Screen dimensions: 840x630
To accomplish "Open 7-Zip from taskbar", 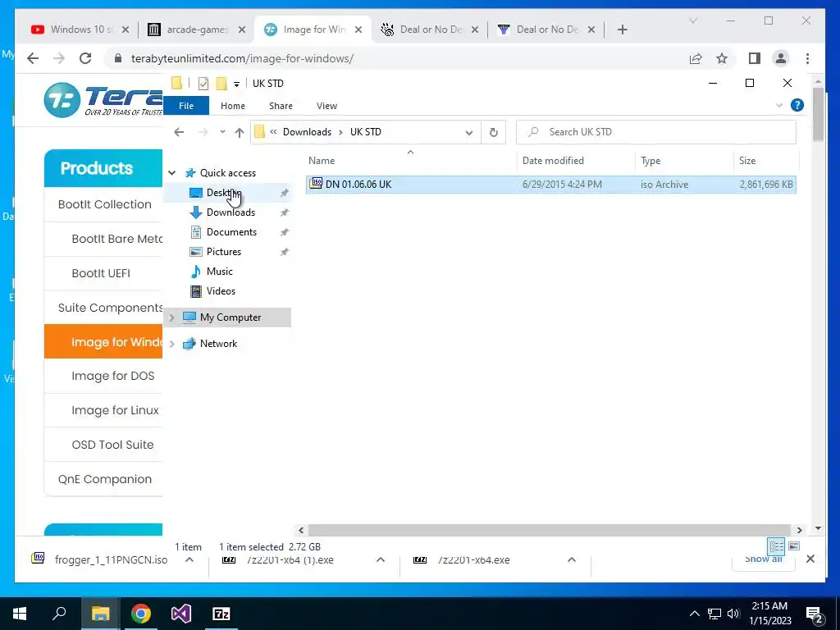I will pyautogui.click(x=221, y=614).
